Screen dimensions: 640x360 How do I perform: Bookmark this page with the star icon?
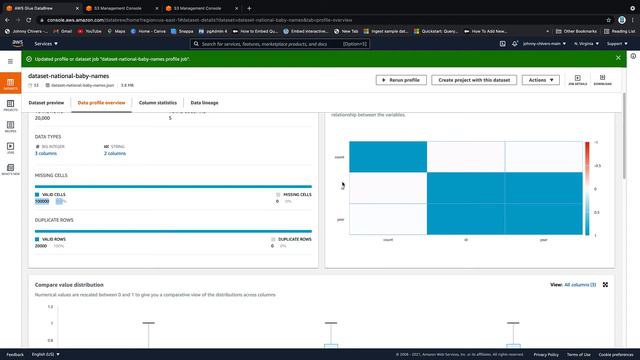(608, 20)
